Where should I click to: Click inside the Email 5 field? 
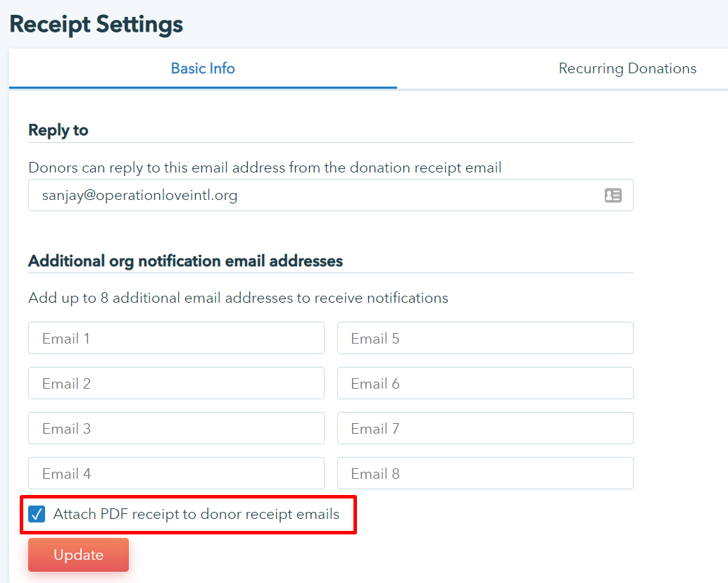(485, 339)
